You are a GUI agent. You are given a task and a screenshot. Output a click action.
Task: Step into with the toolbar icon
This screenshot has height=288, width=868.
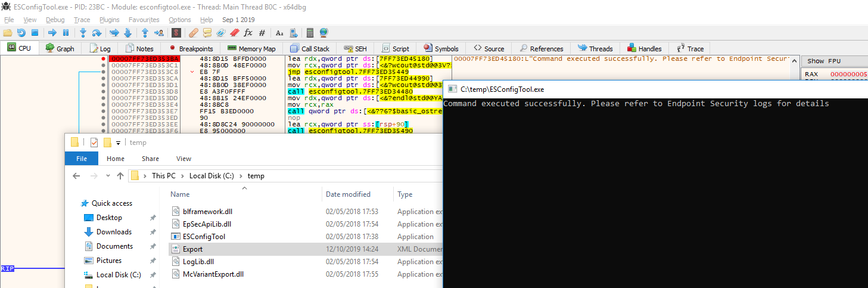point(83,33)
